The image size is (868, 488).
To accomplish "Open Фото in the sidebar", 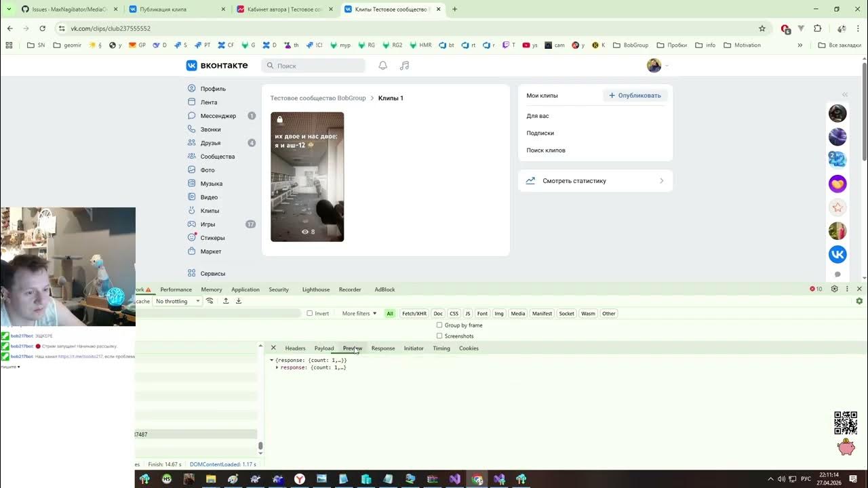I will (207, 170).
